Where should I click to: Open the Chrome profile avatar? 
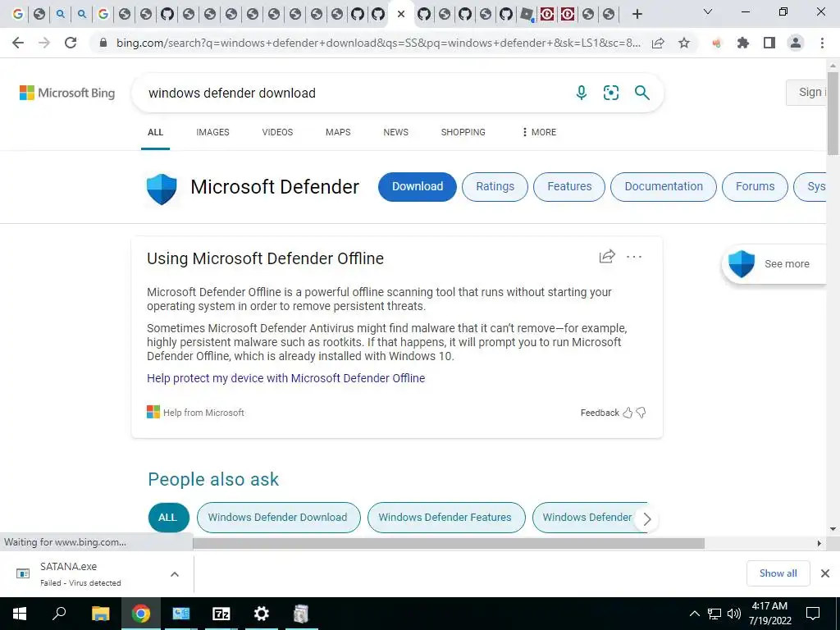click(796, 43)
